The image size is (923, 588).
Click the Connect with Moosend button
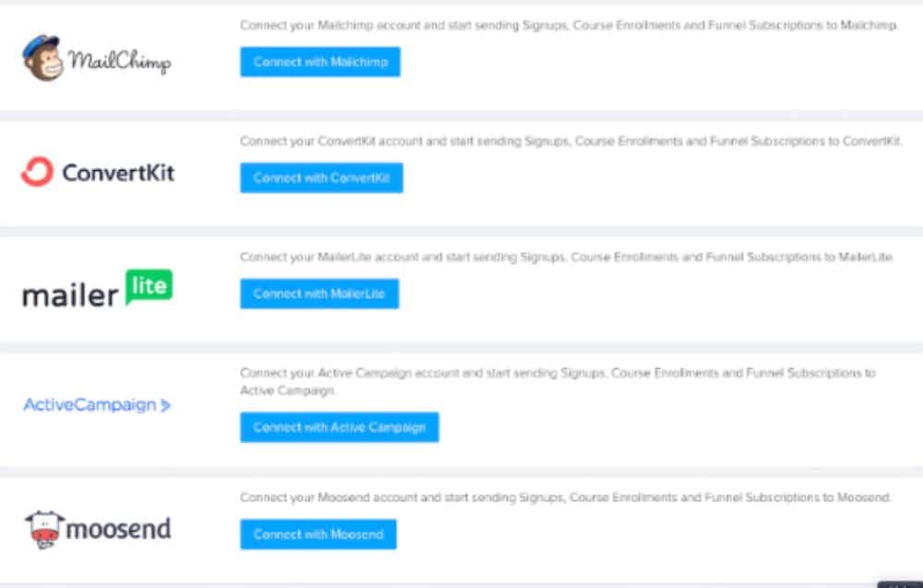(318, 534)
